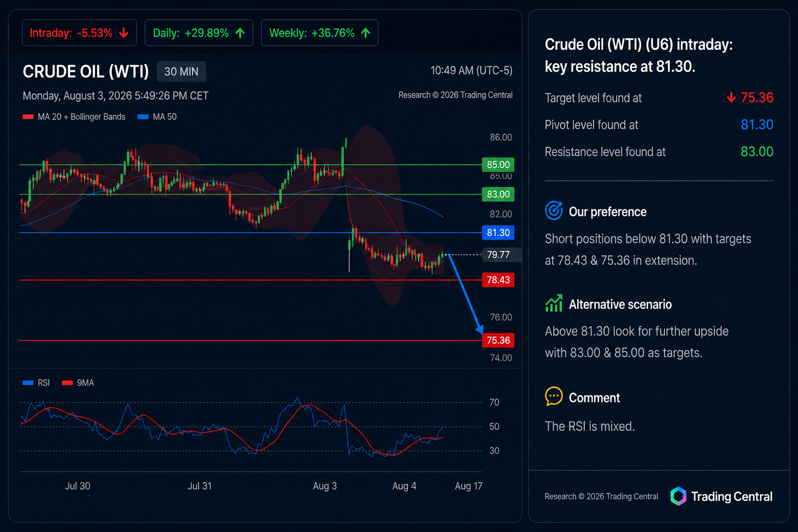This screenshot has width=798, height=532.
Task: Toggle the MA 20 + Bollinger Bands legend
Action: 74,117
